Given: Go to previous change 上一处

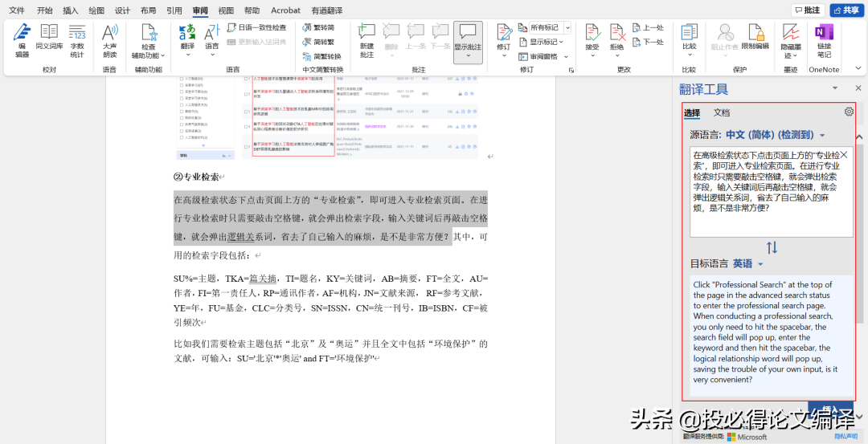Looking at the screenshot, I should [648, 27].
